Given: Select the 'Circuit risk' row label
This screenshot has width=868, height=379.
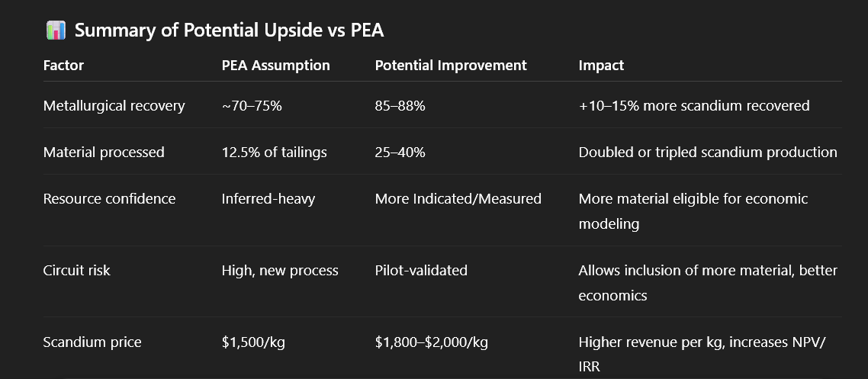Looking at the screenshot, I should (76, 271).
